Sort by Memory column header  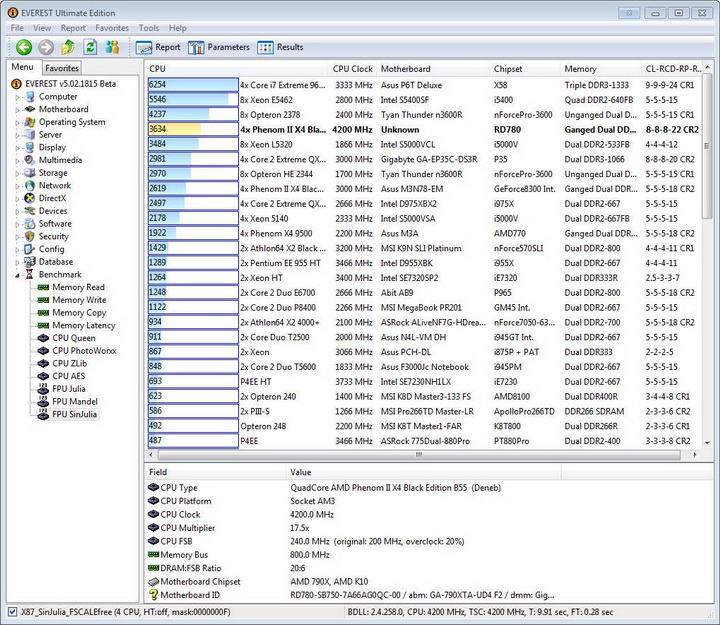point(601,69)
